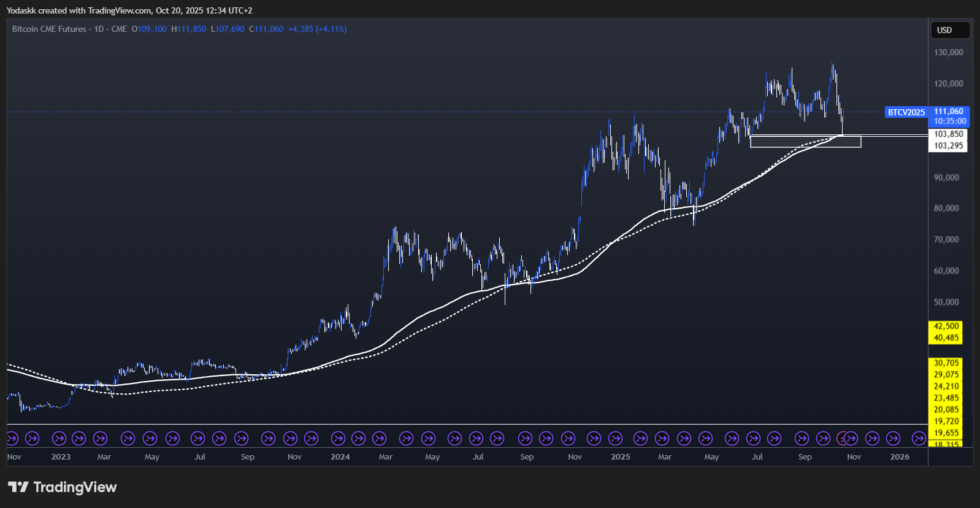Select the 103,295 price label
The height and width of the screenshot is (508, 980).
point(948,146)
